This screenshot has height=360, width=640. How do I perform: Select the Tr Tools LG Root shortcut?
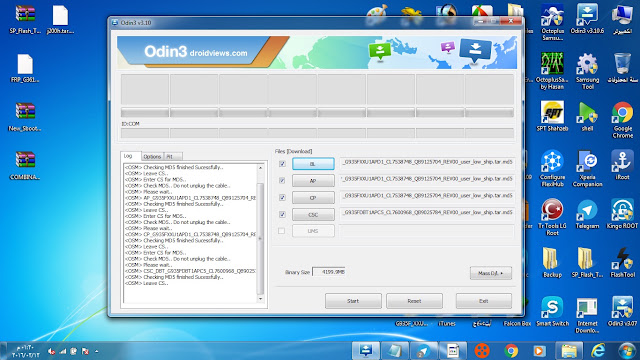[x=552, y=217]
